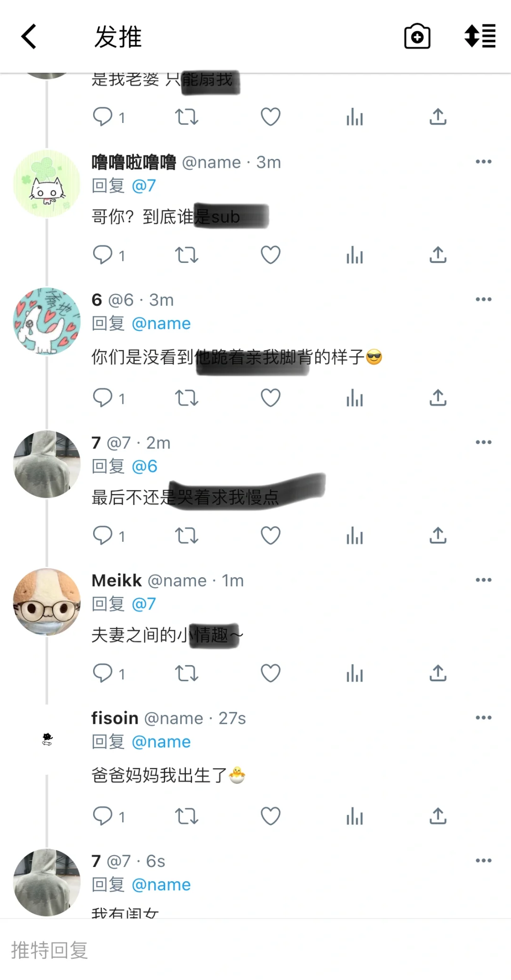Retweet the reply from user 6

coord(186,398)
